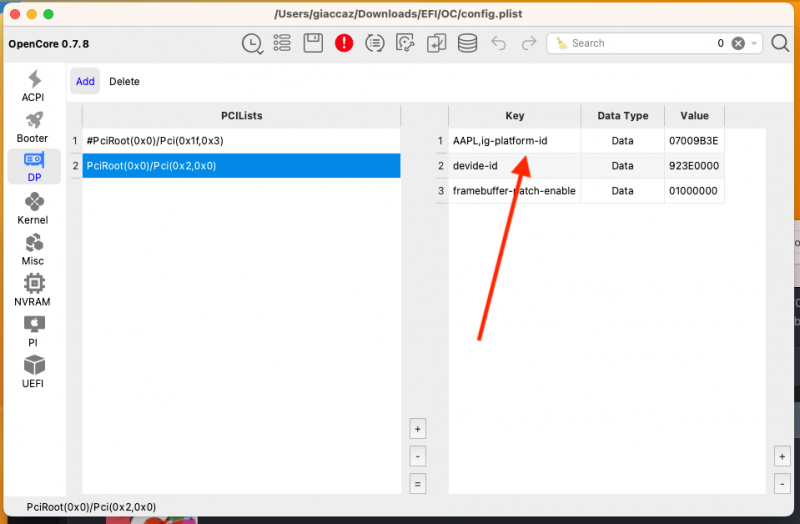Click the clock history toolbar icon
This screenshot has width=800, height=524.
252,43
